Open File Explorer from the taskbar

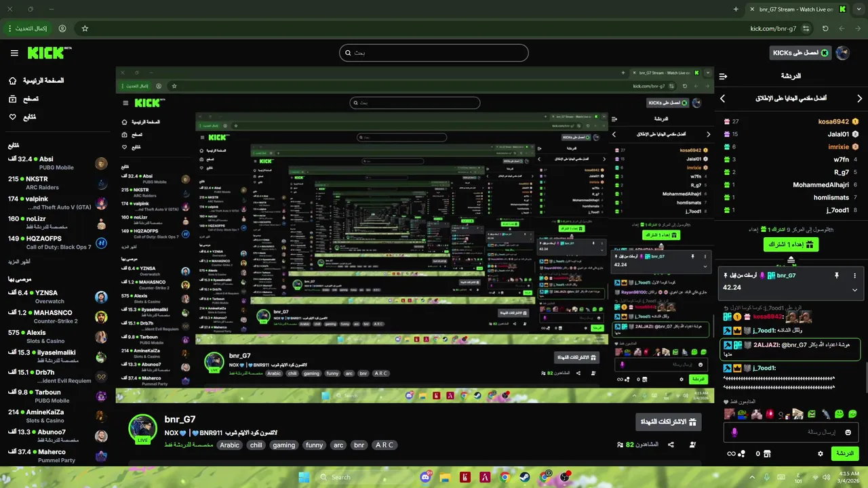pyautogui.click(x=445, y=477)
